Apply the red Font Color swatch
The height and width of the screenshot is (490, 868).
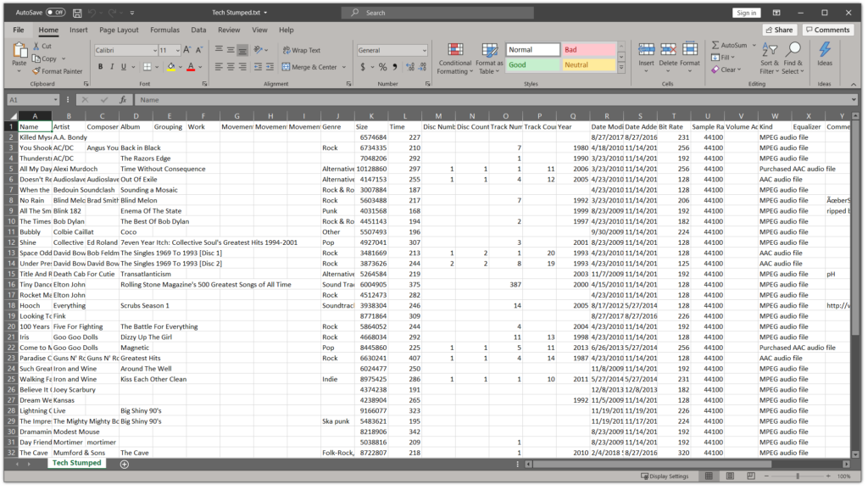click(x=191, y=67)
